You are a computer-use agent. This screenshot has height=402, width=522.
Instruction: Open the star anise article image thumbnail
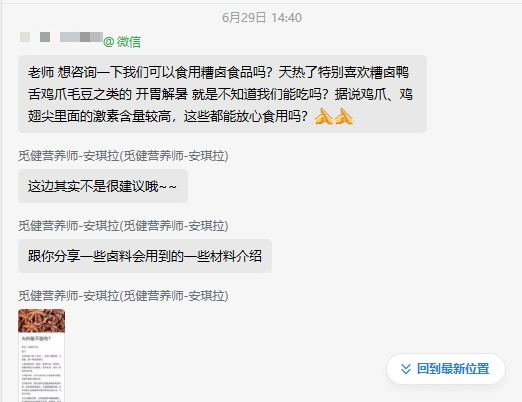(x=41, y=355)
